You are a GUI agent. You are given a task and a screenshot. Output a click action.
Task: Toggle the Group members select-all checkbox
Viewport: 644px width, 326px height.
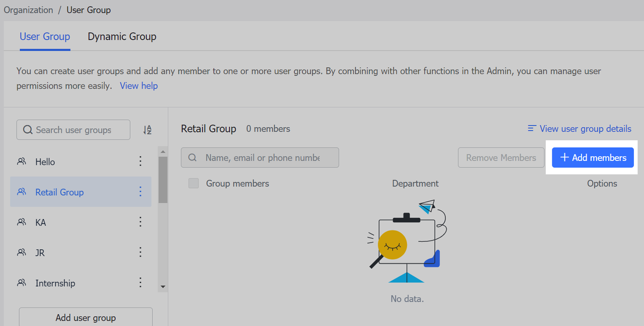pos(194,184)
